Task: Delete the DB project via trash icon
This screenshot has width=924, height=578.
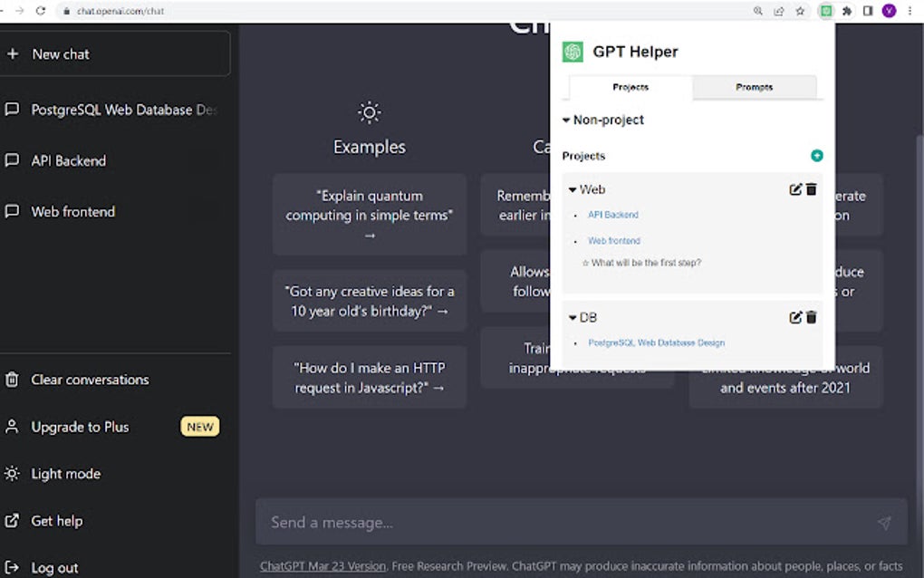Action: point(810,317)
